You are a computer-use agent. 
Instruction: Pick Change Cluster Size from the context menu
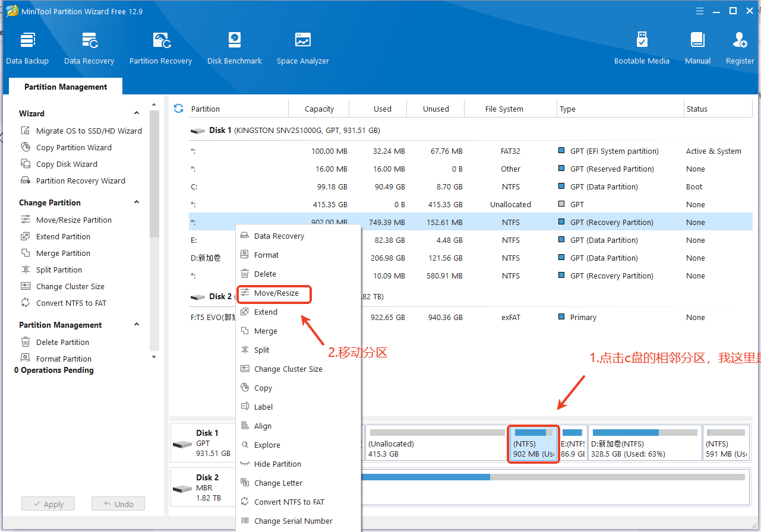(x=298, y=369)
